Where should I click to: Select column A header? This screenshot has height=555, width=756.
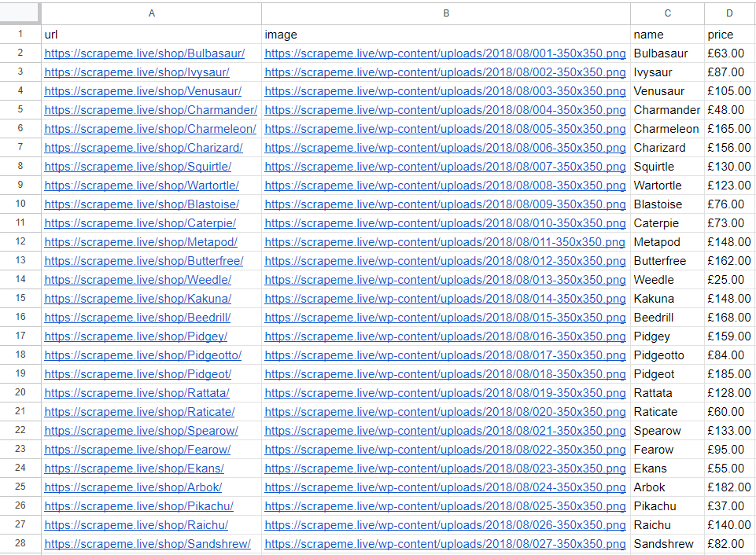151,13
